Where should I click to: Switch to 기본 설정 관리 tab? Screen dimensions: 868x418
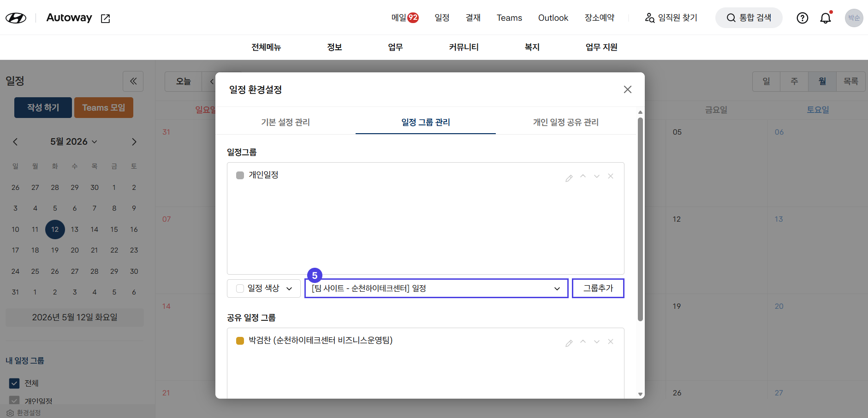[x=285, y=122]
